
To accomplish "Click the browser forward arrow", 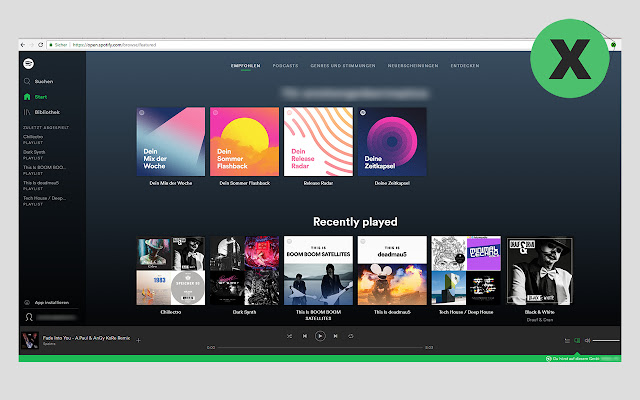I will [31, 45].
